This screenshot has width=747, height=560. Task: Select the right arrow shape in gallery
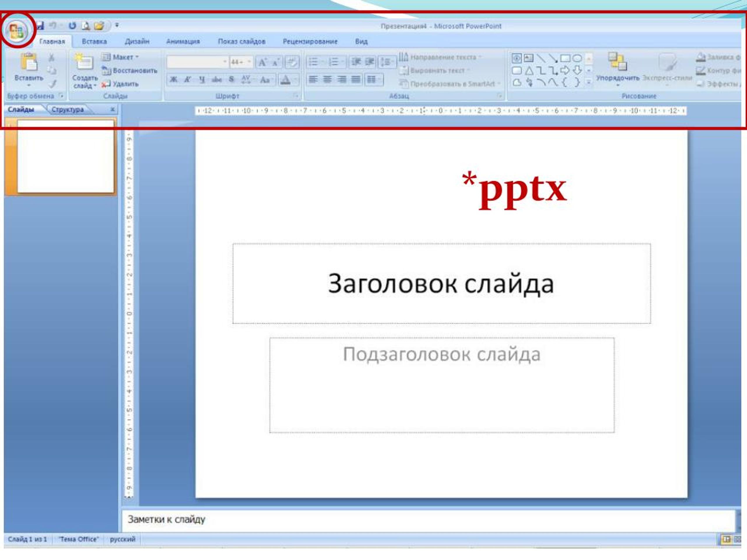pos(565,70)
